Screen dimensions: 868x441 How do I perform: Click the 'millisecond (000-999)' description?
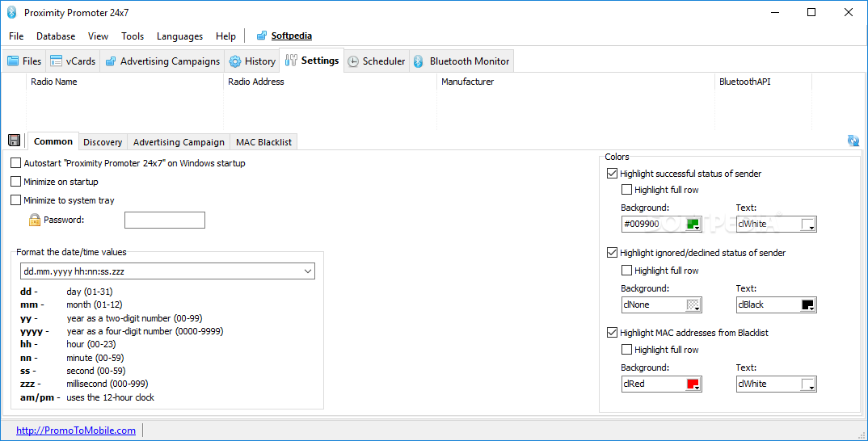[x=107, y=384]
